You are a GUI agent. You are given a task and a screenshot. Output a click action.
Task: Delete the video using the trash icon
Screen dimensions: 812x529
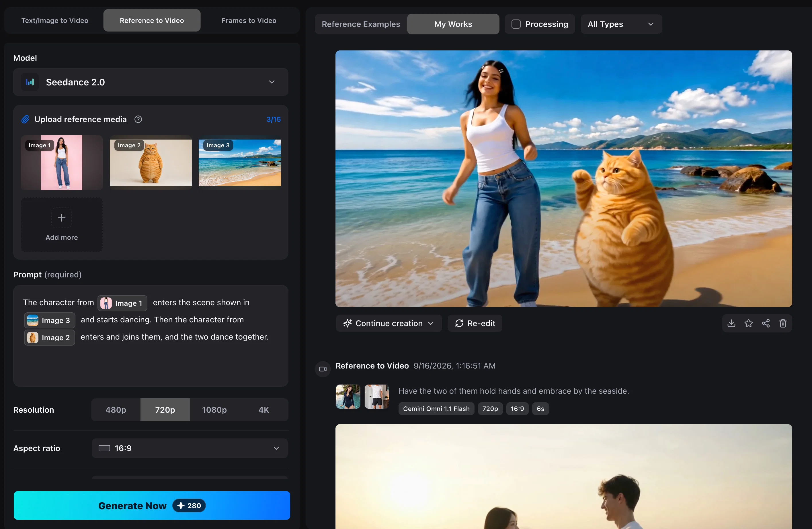(x=783, y=323)
